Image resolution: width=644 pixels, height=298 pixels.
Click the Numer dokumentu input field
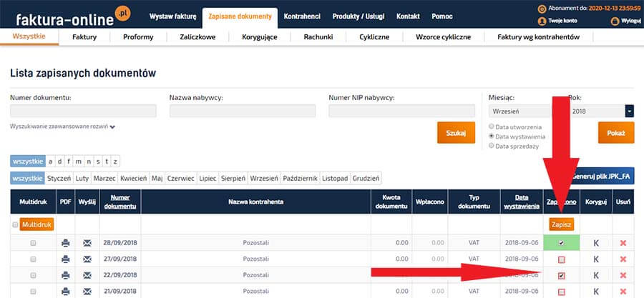coord(84,111)
